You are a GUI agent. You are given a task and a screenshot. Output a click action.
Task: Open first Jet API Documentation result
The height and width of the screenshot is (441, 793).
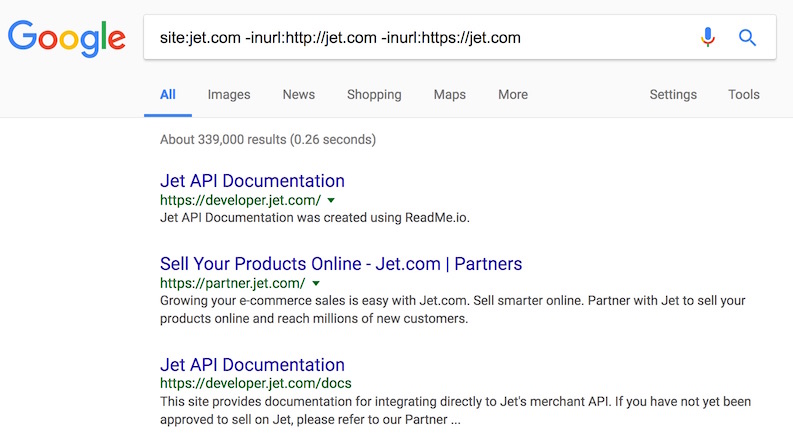click(x=252, y=181)
